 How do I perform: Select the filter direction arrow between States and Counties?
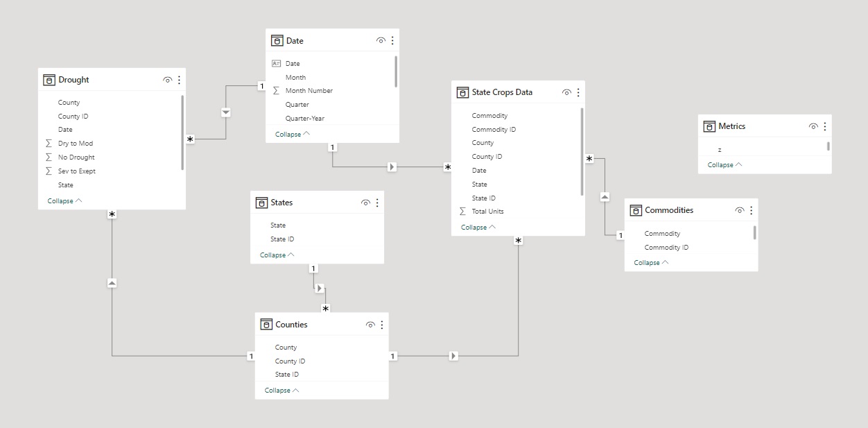point(319,288)
